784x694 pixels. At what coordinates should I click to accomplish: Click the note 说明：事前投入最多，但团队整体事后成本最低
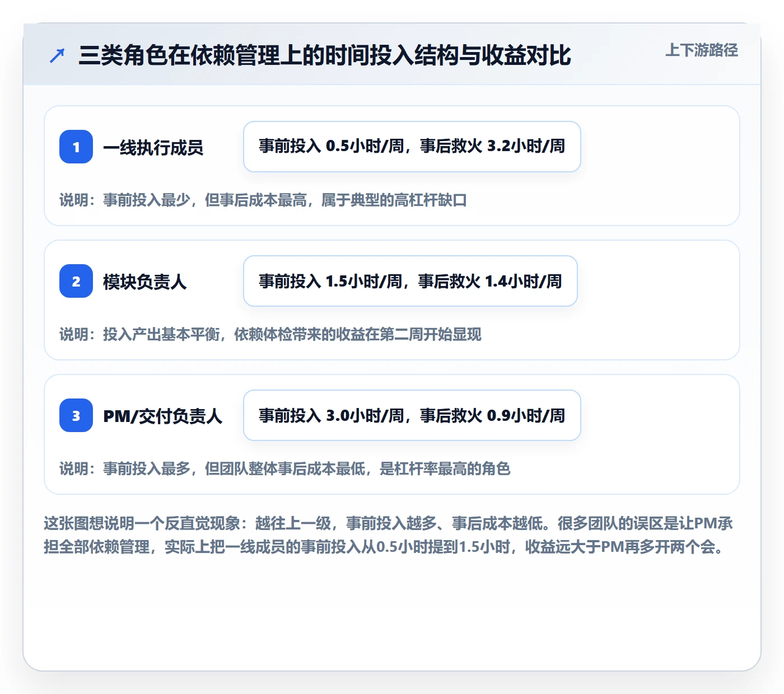[x=285, y=468]
